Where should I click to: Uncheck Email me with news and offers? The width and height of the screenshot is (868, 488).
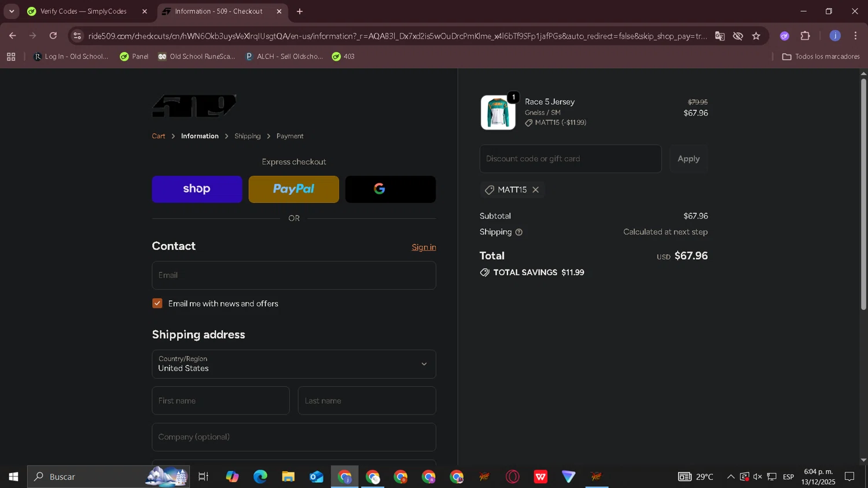coord(157,304)
